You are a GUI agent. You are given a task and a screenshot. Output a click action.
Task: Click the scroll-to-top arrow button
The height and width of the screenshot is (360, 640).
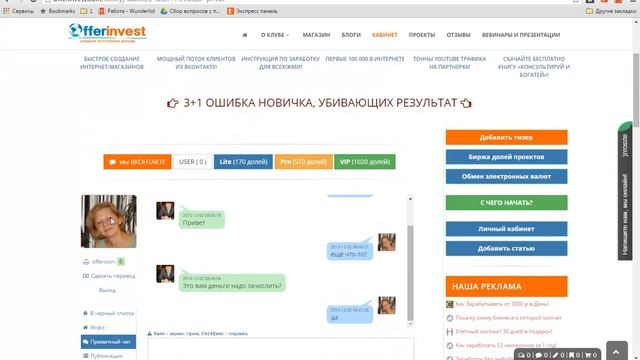[x=617, y=351]
